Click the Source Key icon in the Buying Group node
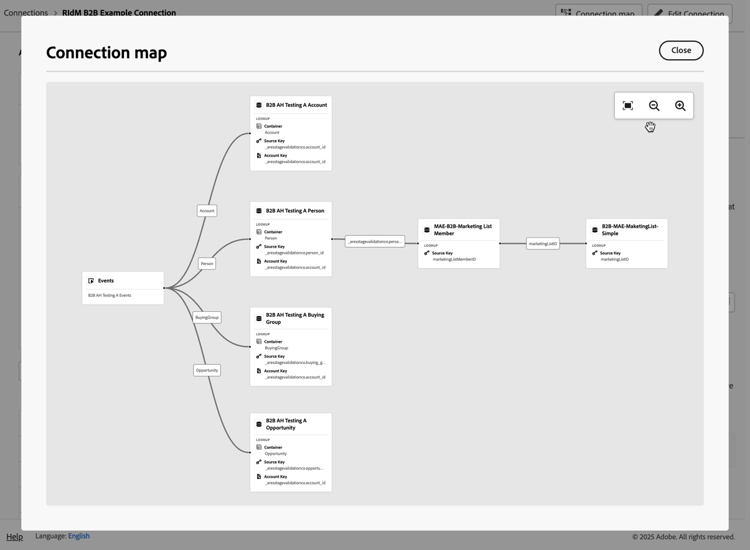The height and width of the screenshot is (550, 750). [x=259, y=356]
